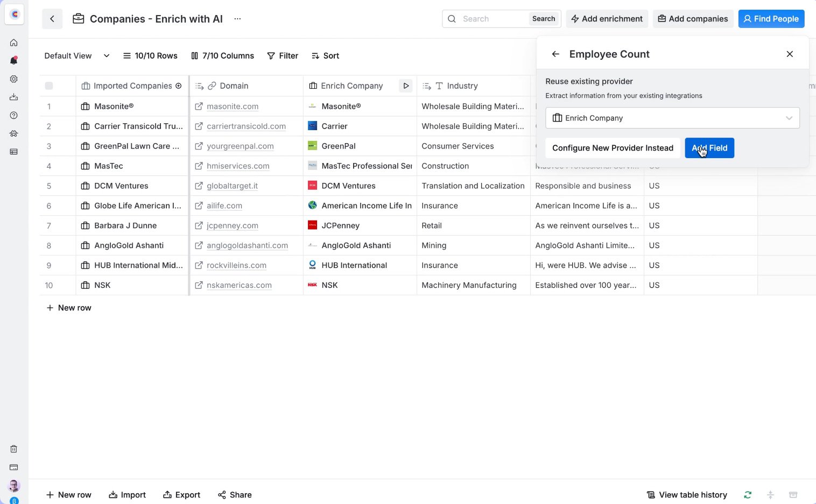
Task: Open the Imports icon in sidebar
Action: 13,97
